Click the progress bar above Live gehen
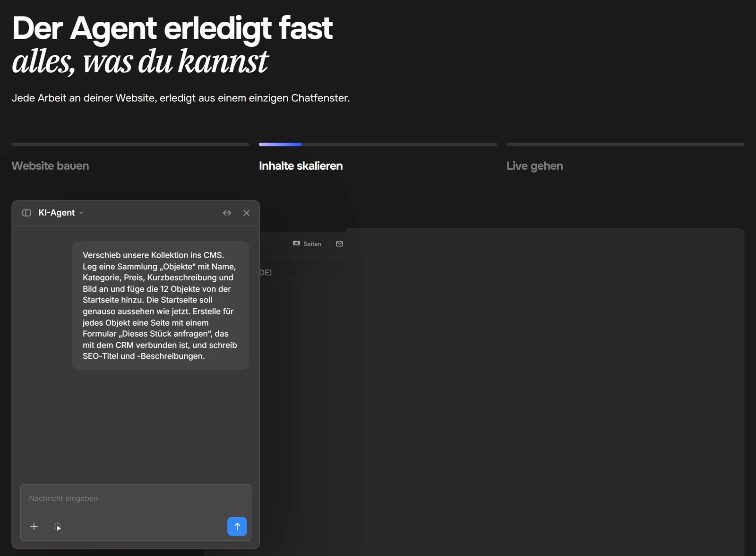 (x=625, y=144)
